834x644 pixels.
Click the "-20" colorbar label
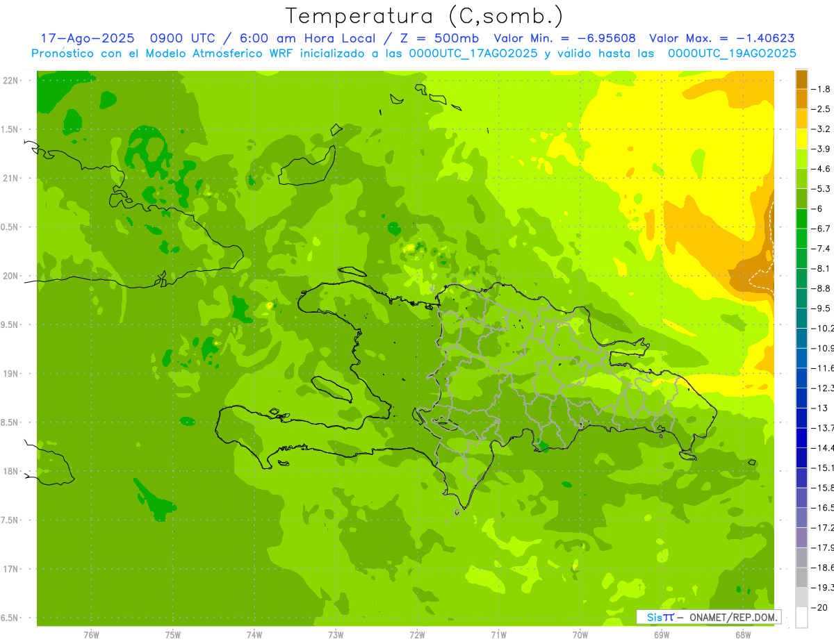click(821, 608)
